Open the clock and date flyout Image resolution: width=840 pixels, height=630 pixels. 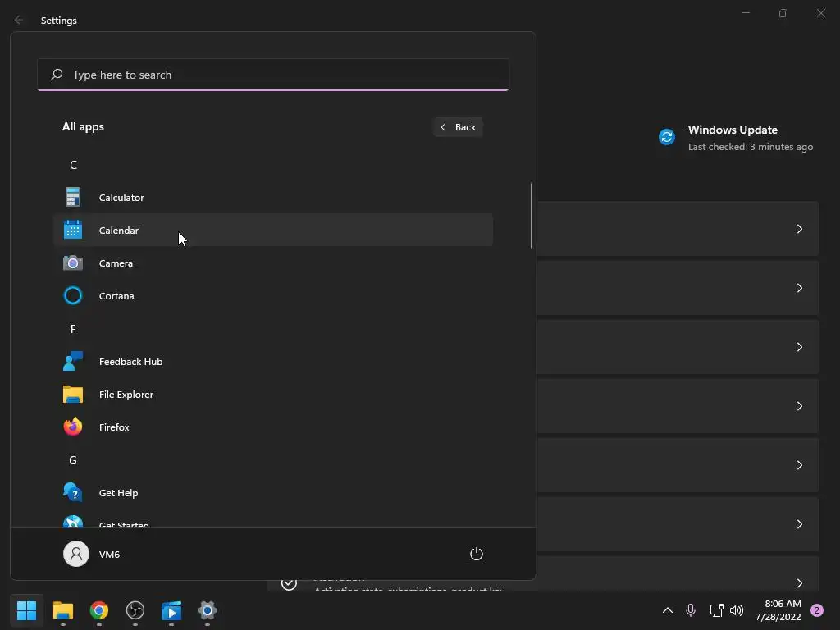point(778,610)
